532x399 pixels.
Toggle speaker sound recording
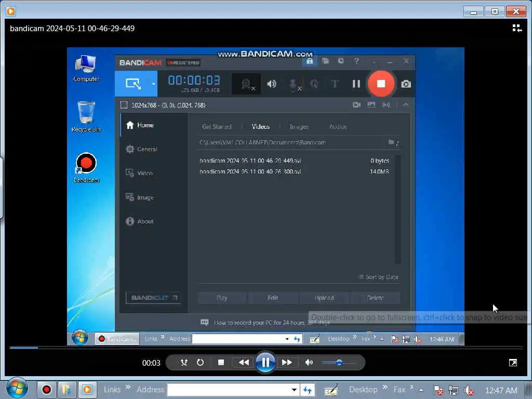[271, 84]
